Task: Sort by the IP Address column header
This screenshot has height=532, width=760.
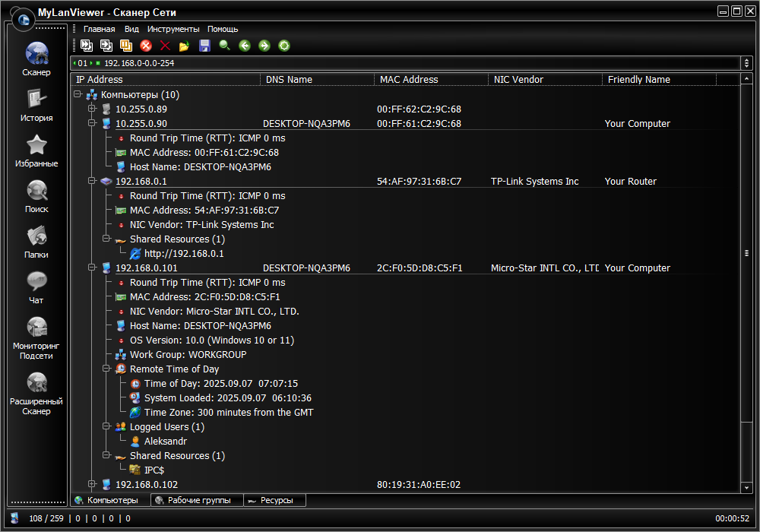Action: coord(166,80)
